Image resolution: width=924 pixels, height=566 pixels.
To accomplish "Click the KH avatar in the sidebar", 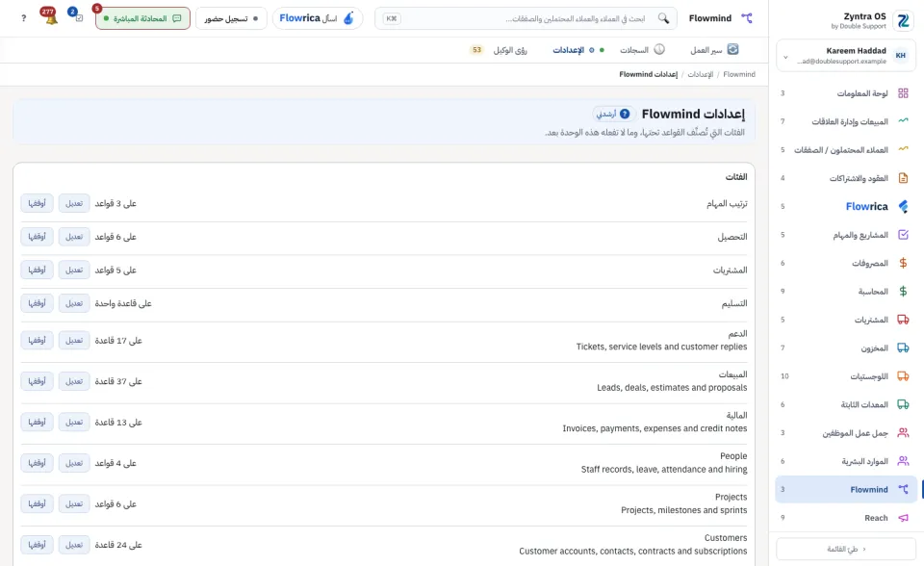I will point(901,56).
